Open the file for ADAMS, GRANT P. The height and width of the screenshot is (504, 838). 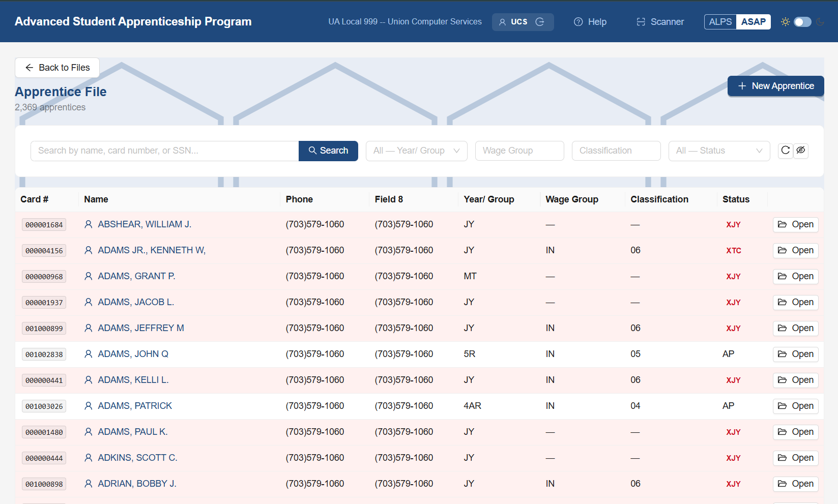796,276
